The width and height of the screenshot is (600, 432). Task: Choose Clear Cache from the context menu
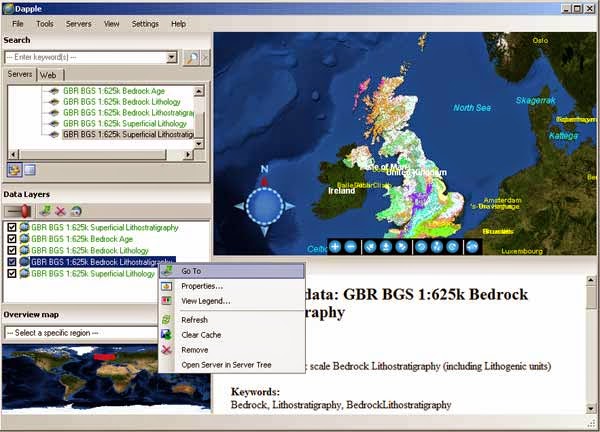[232, 335]
